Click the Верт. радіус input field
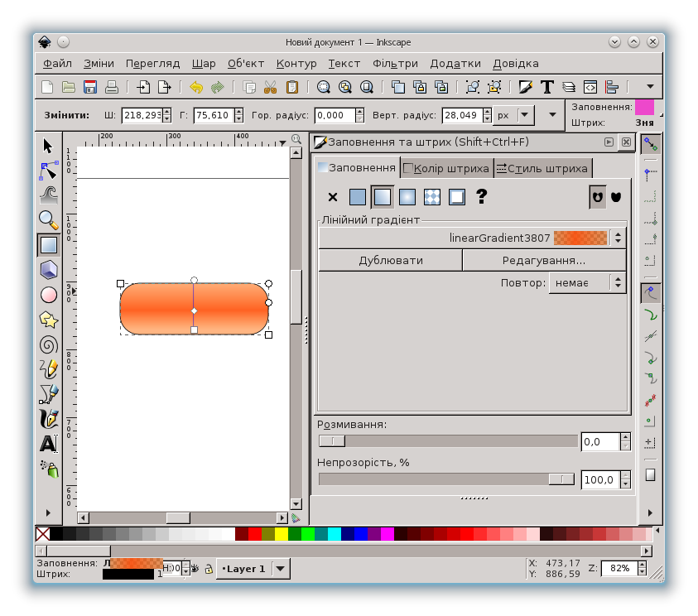Screen dimensions: 698x616 pyautogui.click(x=460, y=115)
